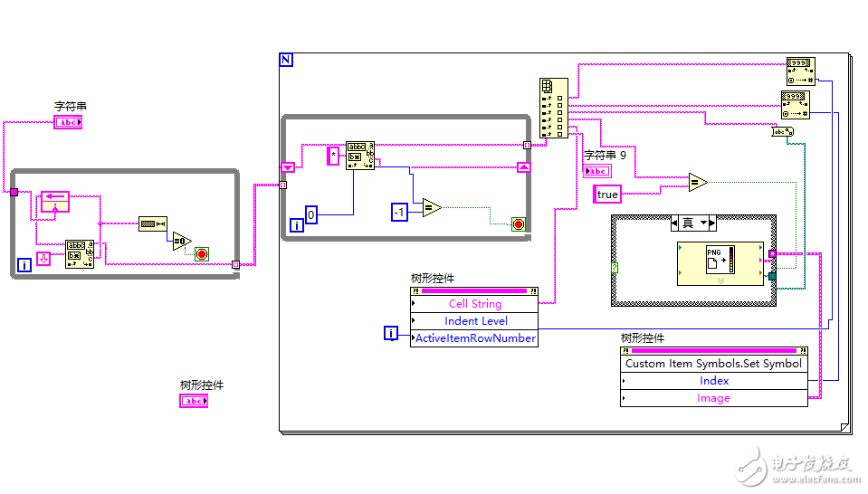Click Cell String property row
This screenshot has width=868, height=494.
click(474, 304)
